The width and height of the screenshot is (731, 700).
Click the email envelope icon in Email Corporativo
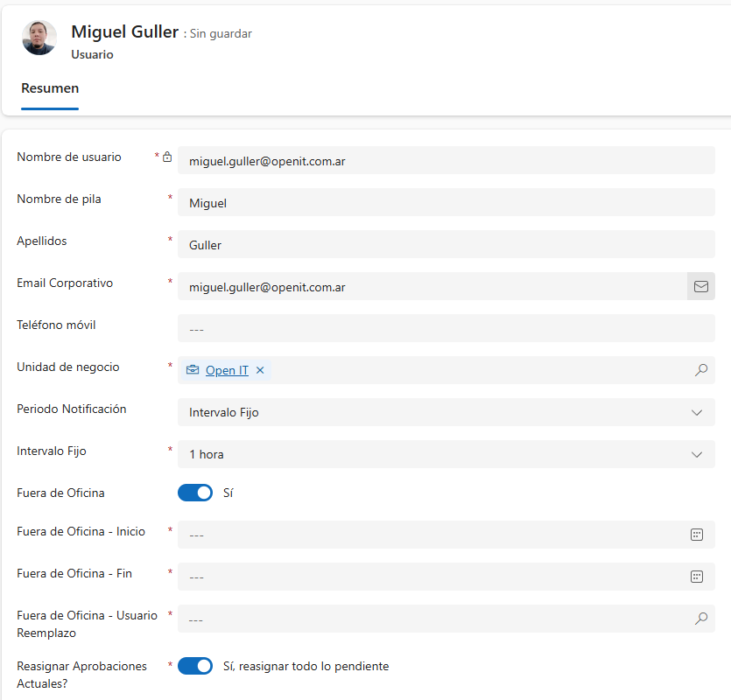pyautogui.click(x=700, y=286)
